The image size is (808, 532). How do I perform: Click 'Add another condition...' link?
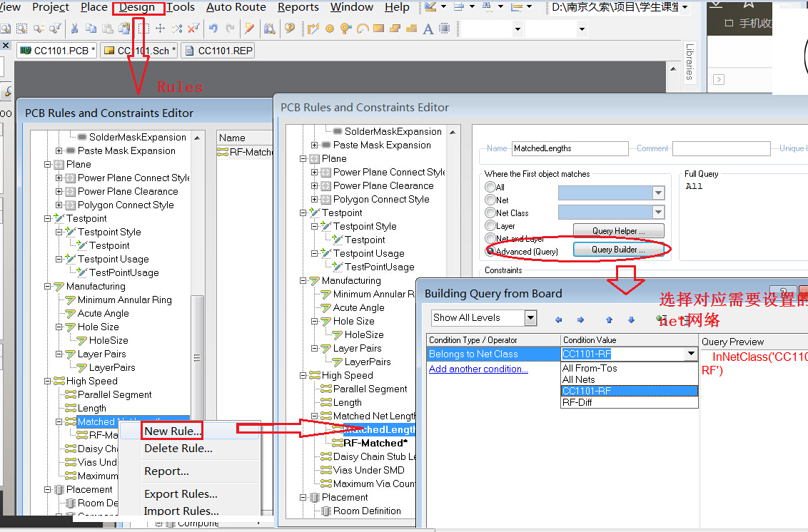click(x=478, y=369)
